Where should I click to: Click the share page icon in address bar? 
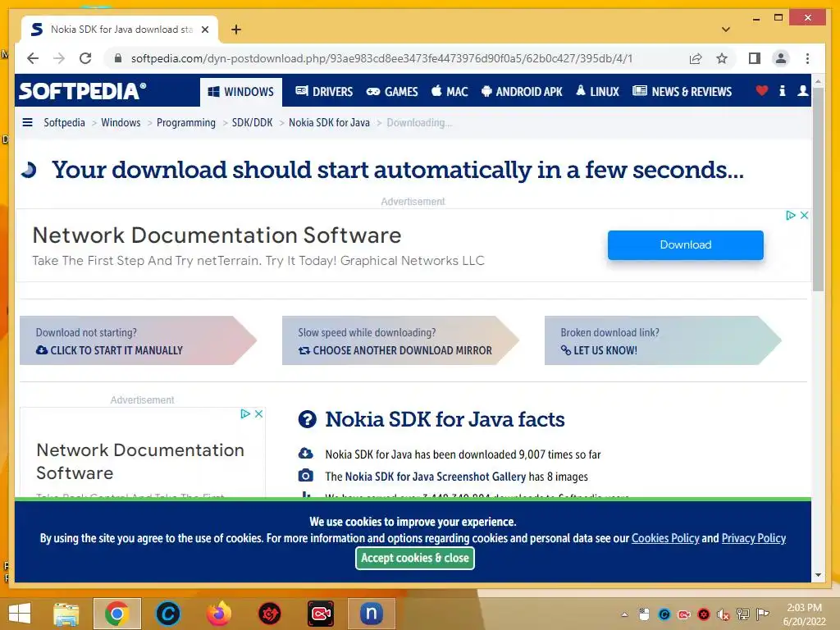[x=696, y=58]
